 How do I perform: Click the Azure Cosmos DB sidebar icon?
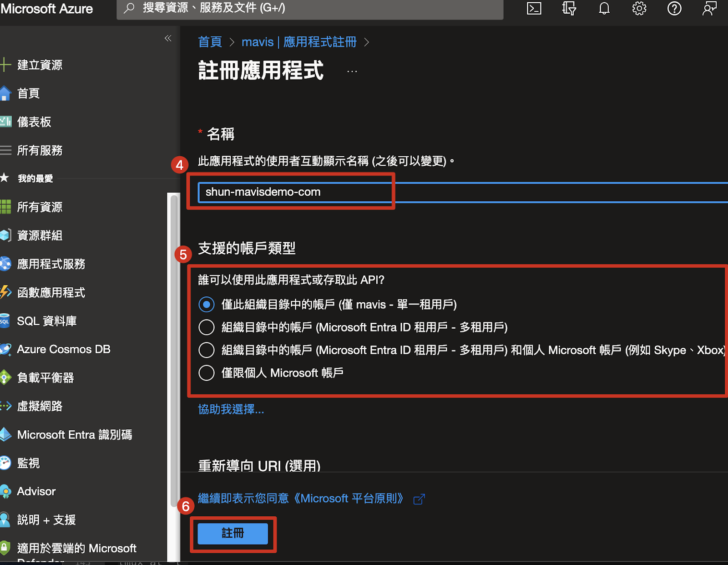point(5,350)
